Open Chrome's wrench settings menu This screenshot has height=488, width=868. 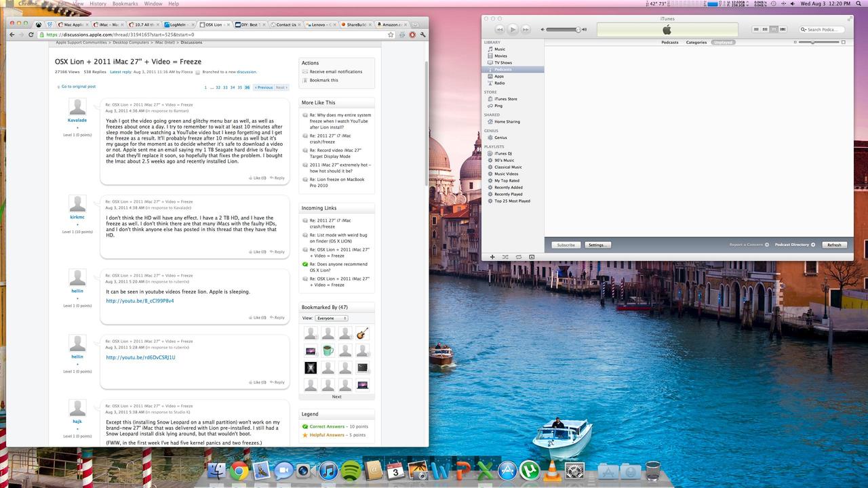[x=422, y=35]
